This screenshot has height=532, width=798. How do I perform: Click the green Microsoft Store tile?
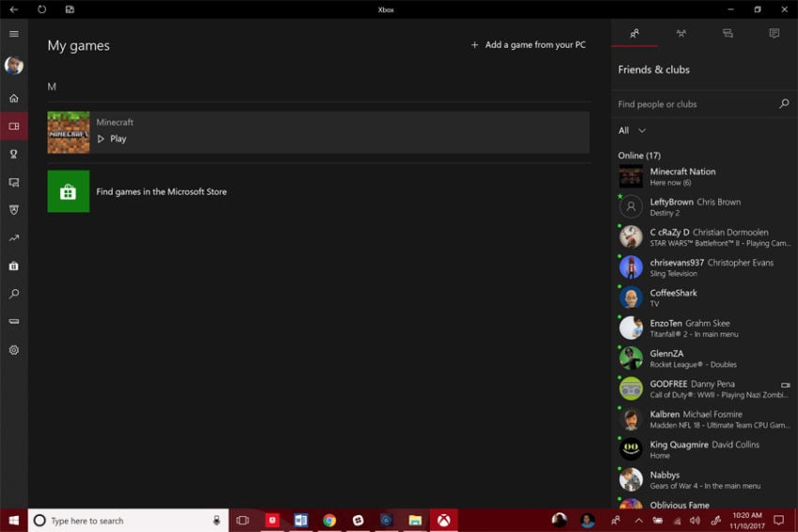pos(69,191)
